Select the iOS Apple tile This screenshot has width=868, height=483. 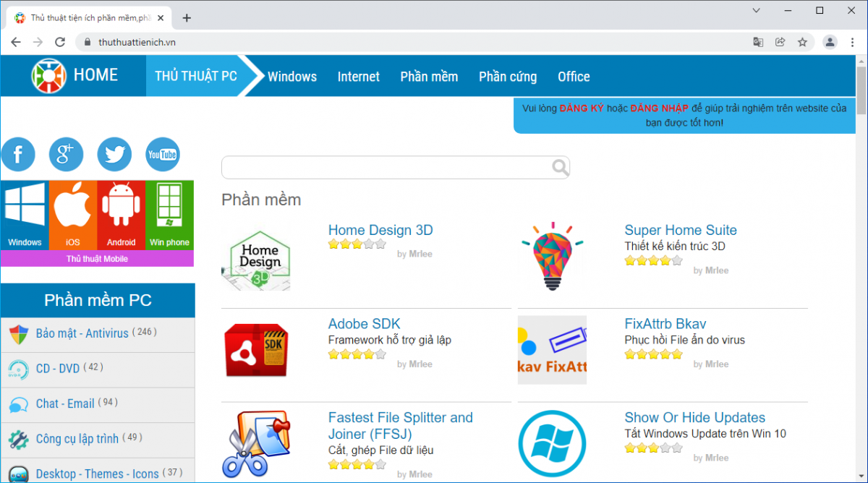[73, 214]
